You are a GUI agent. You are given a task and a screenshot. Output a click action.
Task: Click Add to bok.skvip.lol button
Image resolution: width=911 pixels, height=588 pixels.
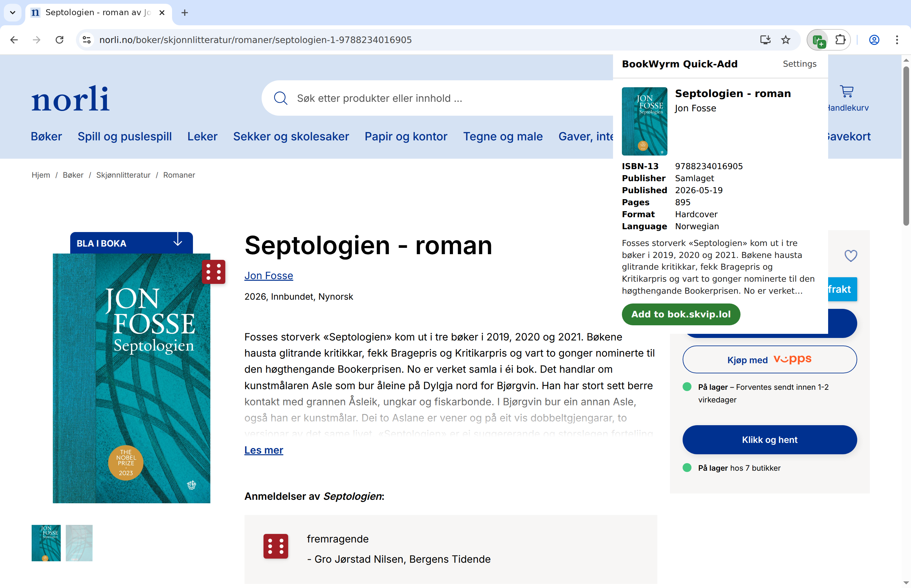click(x=681, y=314)
